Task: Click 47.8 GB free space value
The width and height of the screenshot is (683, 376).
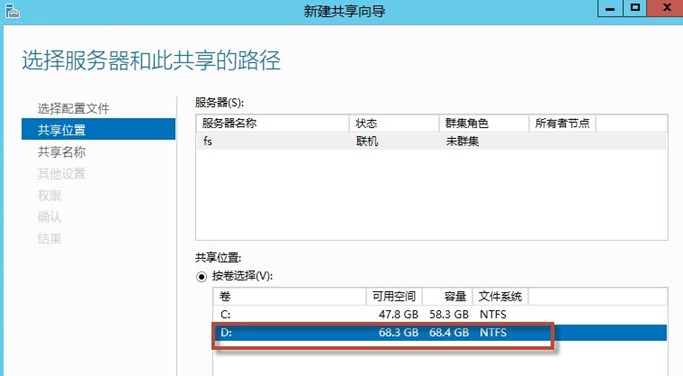Action: click(398, 315)
